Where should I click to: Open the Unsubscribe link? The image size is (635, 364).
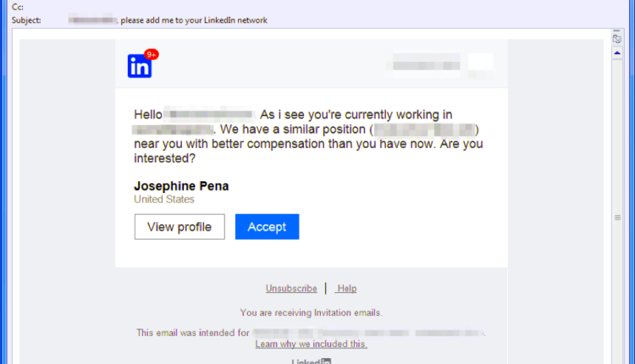click(291, 289)
